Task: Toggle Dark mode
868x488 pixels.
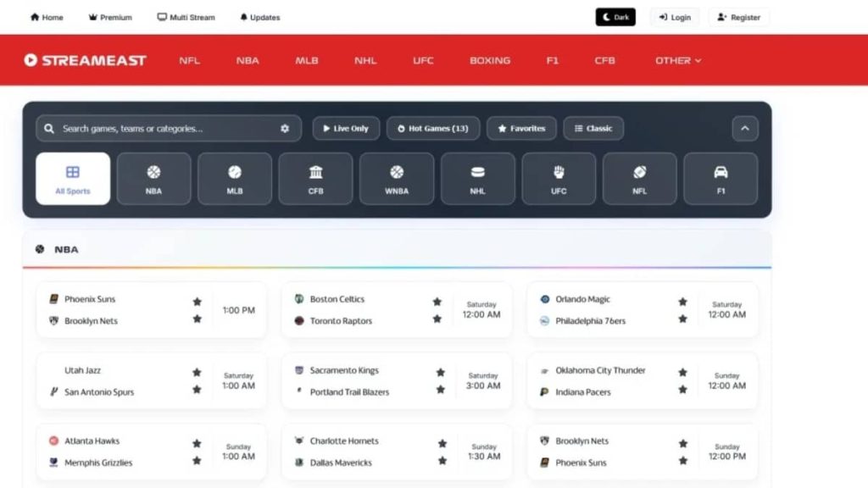Action: [x=615, y=17]
